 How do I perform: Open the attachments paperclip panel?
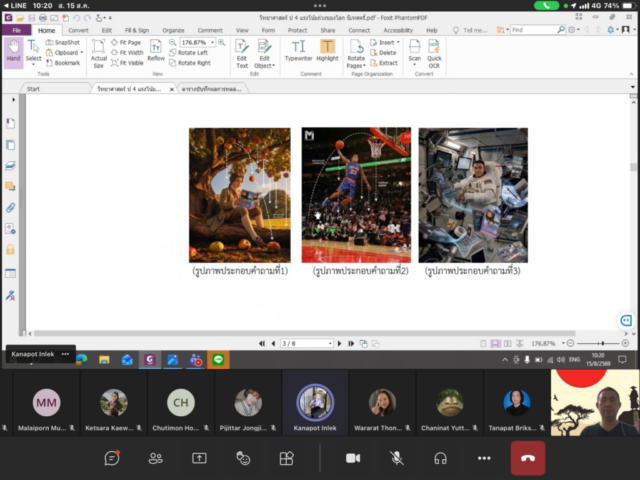11,208
